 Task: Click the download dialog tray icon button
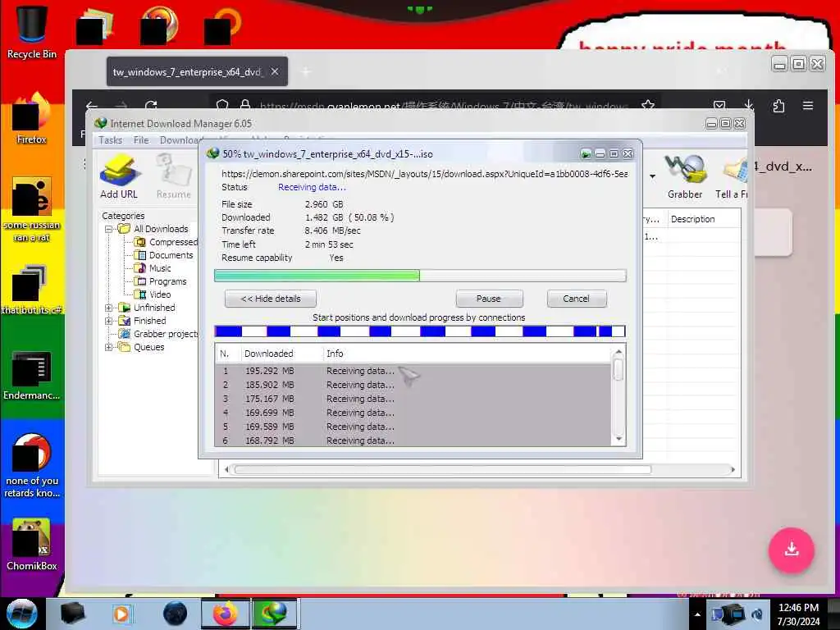coord(586,154)
